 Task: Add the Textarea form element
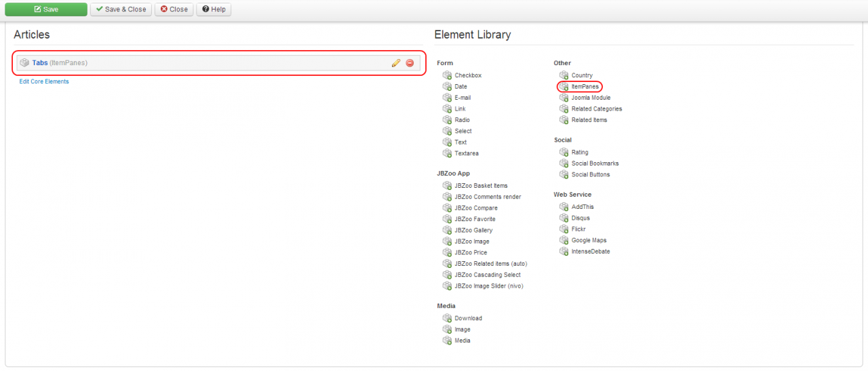[466, 153]
